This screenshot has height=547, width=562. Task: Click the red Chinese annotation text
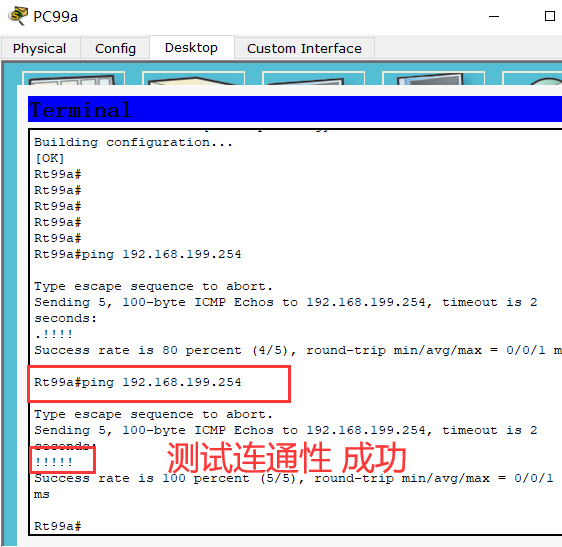286,458
